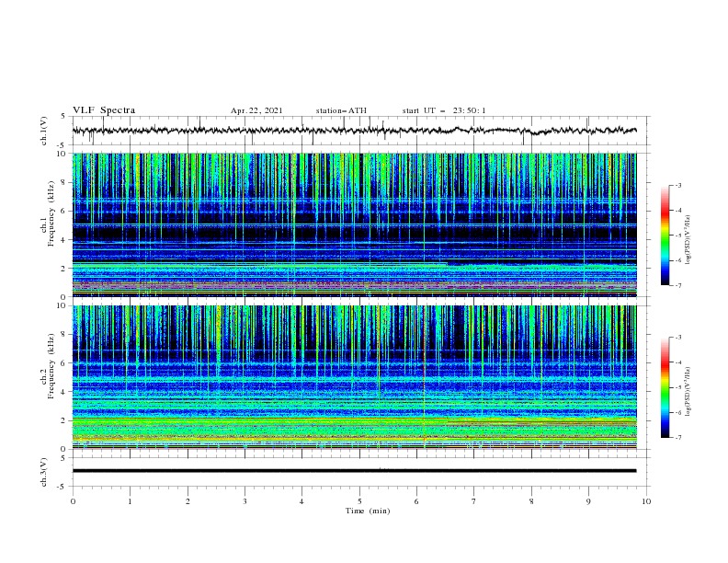Click the 'station=ATH' label
The width and height of the screenshot is (728, 563).
pyautogui.click(x=341, y=110)
